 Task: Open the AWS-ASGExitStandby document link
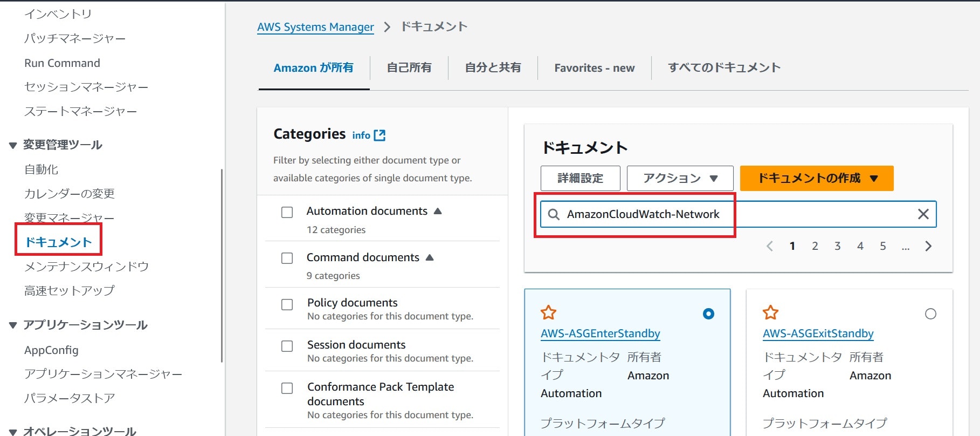click(818, 333)
